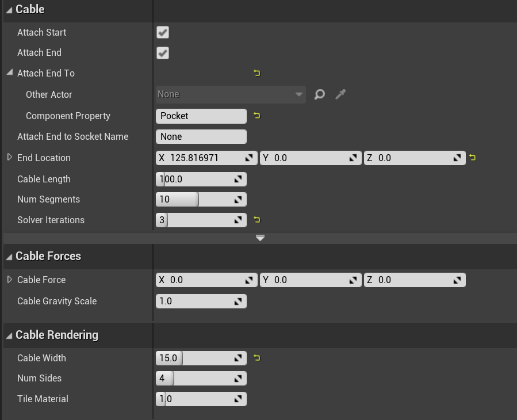Select the Attach End to Socket Name label
This screenshot has width=517, height=420.
point(72,136)
